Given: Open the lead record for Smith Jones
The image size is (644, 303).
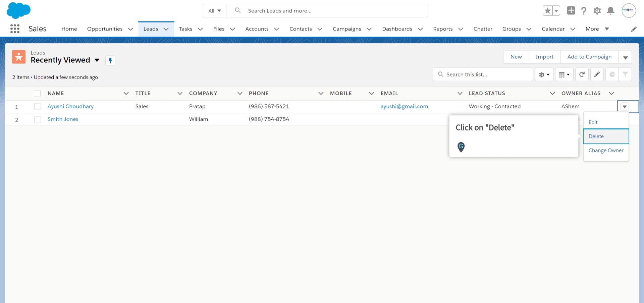Looking at the screenshot, I should [63, 119].
